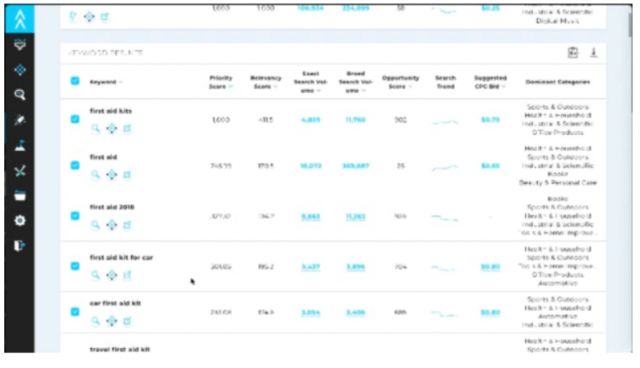Click the export CSV icon above the table

click(x=573, y=53)
